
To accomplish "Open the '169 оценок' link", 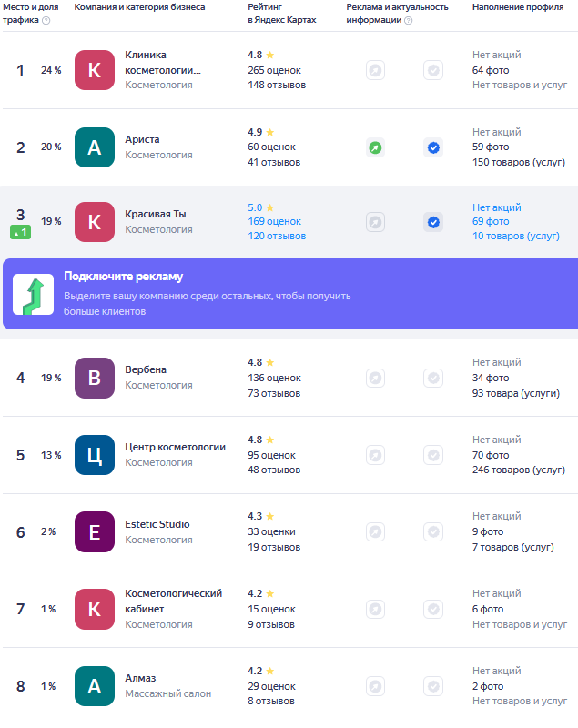I will pyautogui.click(x=274, y=221).
